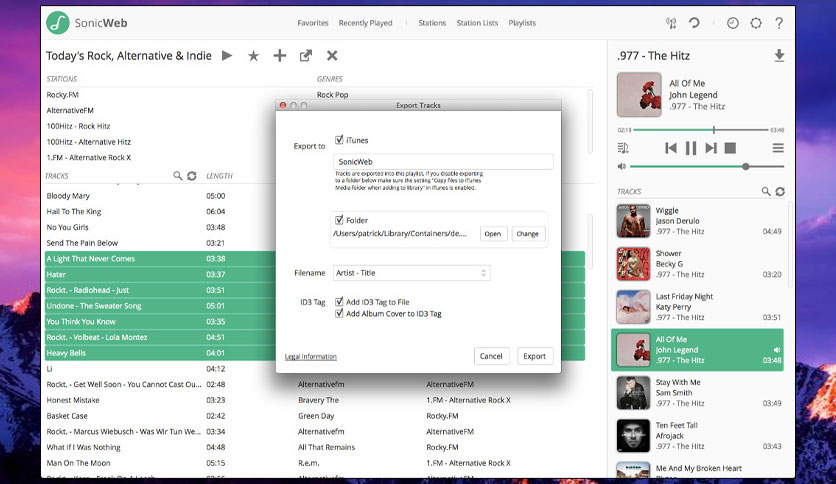Select the Rock Pop genre

[333, 94]
